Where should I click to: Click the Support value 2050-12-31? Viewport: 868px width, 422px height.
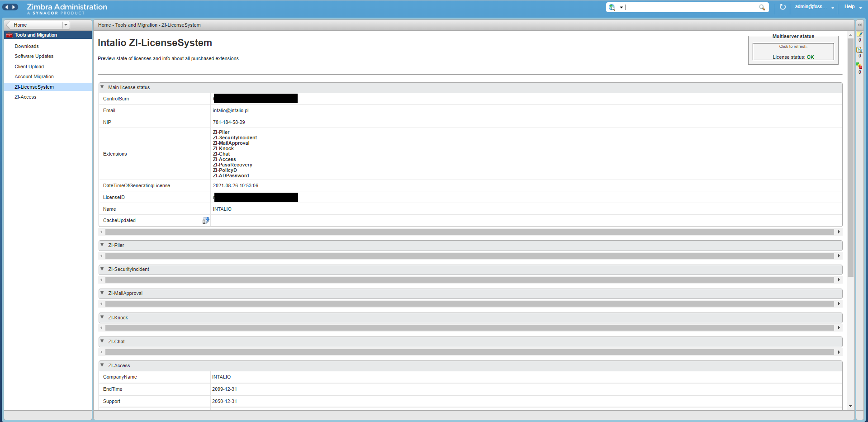(224, 401)
